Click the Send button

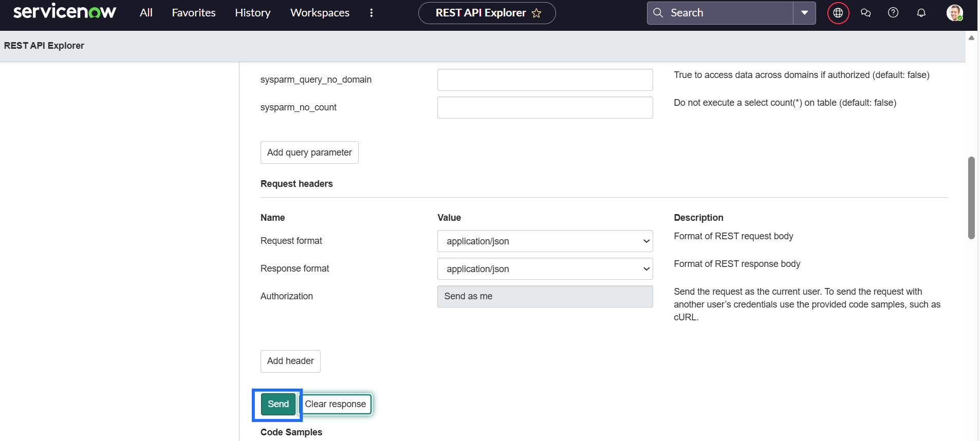coord(278,404)
